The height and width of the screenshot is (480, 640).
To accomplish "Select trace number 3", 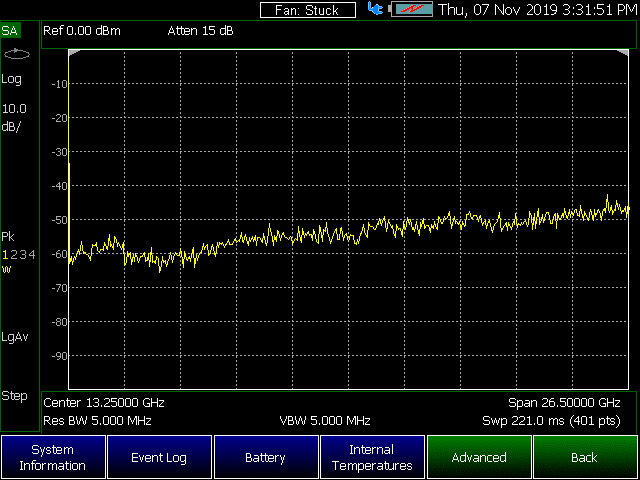I will click(x=23, y=255).
